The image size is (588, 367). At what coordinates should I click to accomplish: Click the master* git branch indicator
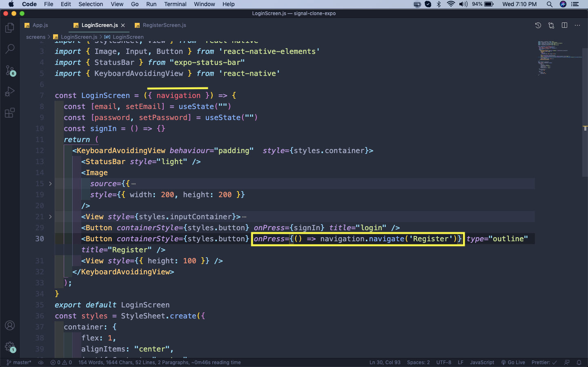click(19, 363)
